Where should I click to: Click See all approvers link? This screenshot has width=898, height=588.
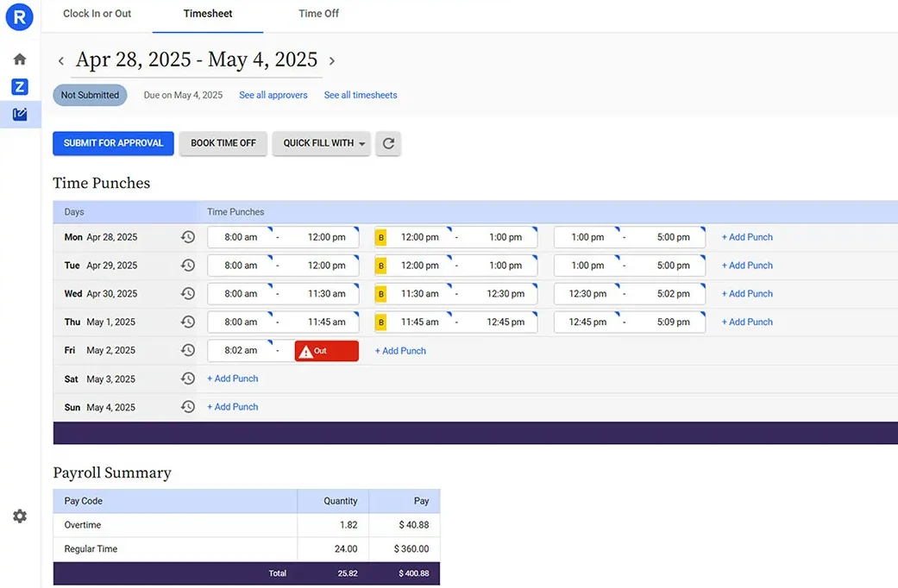point(273,95)
